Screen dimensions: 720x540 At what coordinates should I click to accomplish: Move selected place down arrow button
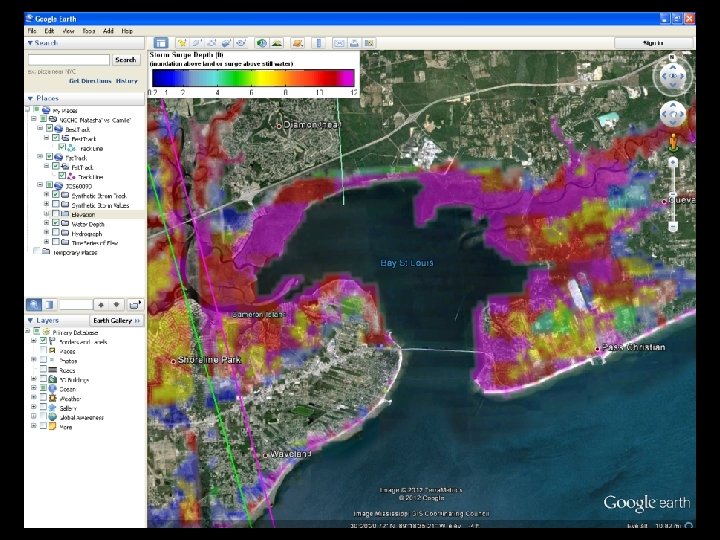pyautogui.click(x=116, y=304)
